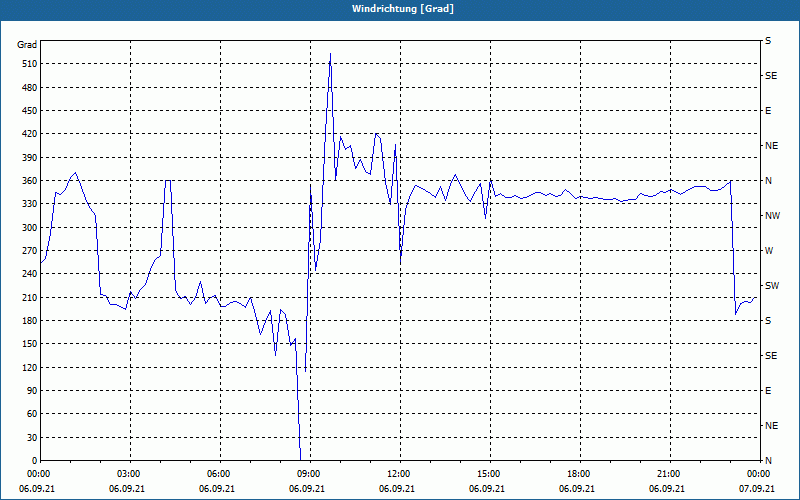
Task: Select the 300 y-axis label
Action: click(30, 228)
